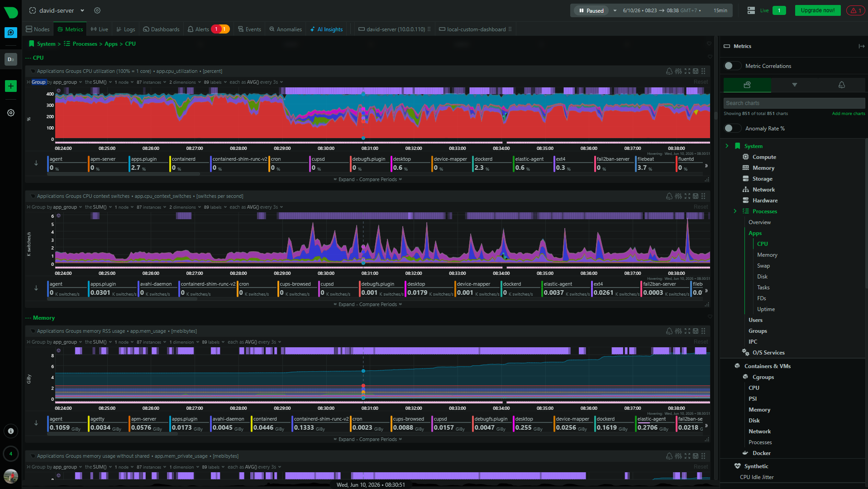The image size is (868, 489).
Task: Click the alert bell on CPU utilization chart
Action: [669, 71]
